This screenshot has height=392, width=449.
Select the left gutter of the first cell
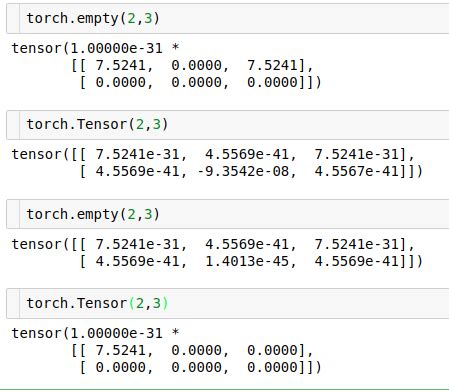13,18
